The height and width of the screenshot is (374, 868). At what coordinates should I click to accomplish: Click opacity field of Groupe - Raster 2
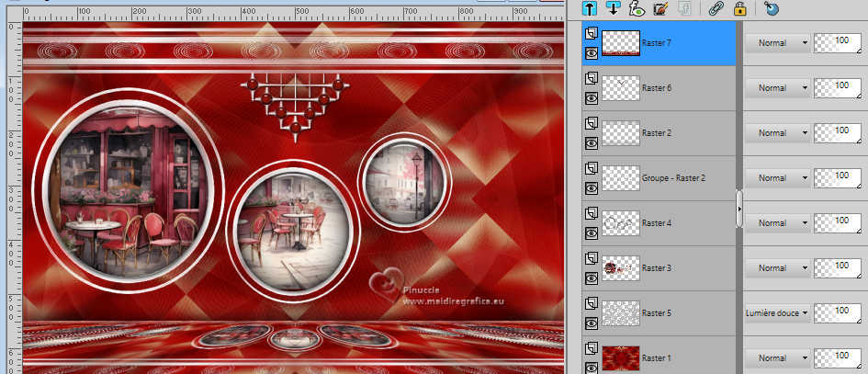tap(837, 178)
